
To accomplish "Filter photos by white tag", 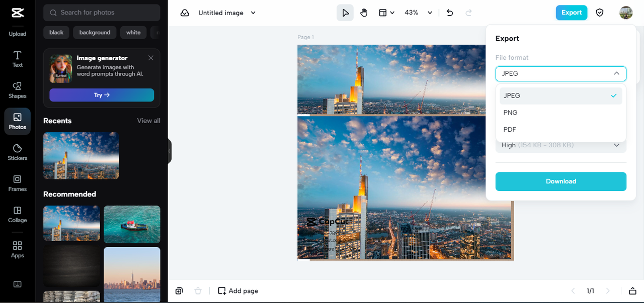I will point(133,32).
